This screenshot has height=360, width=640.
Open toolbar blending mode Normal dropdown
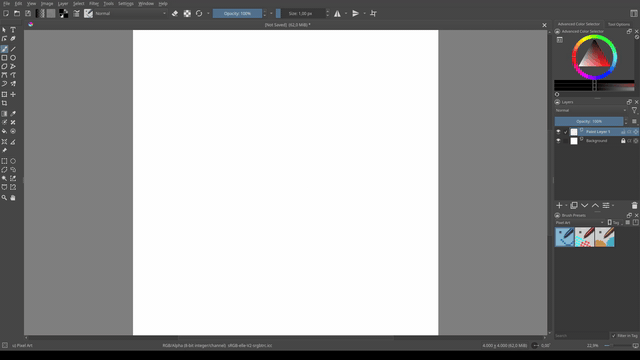pos(130,13)
